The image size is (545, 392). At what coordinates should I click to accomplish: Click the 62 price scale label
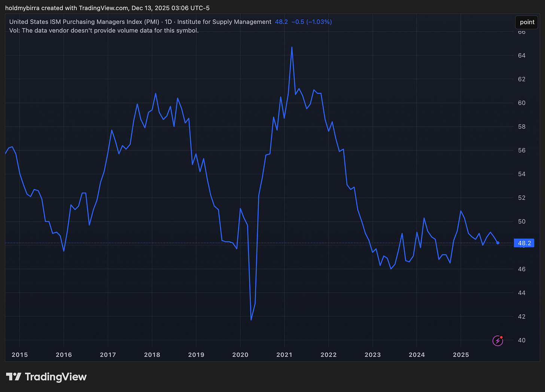point(522,79)
